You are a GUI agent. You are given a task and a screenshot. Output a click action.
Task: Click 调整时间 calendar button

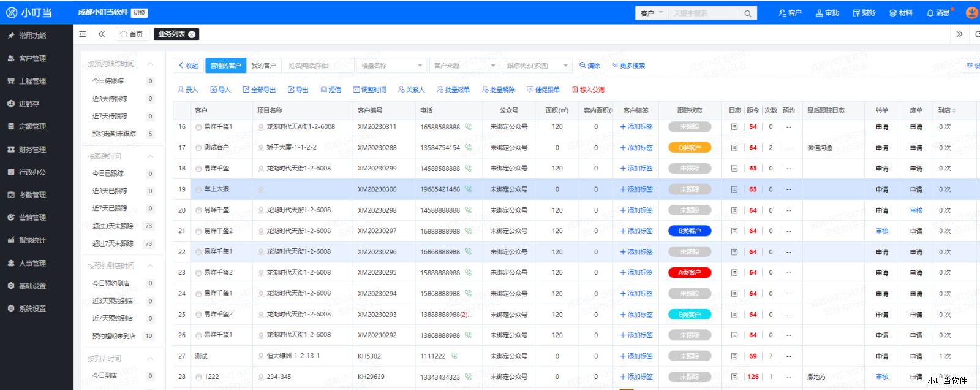(369, 90)
